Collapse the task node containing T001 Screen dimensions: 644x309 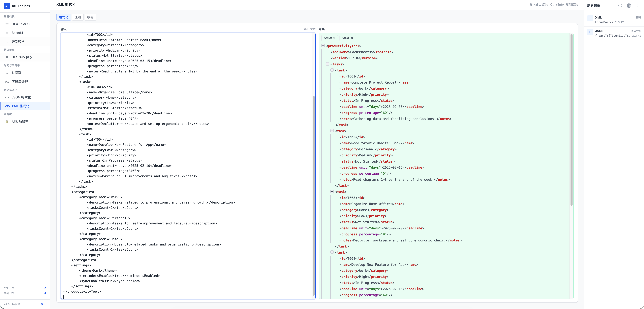pos(332,70)
